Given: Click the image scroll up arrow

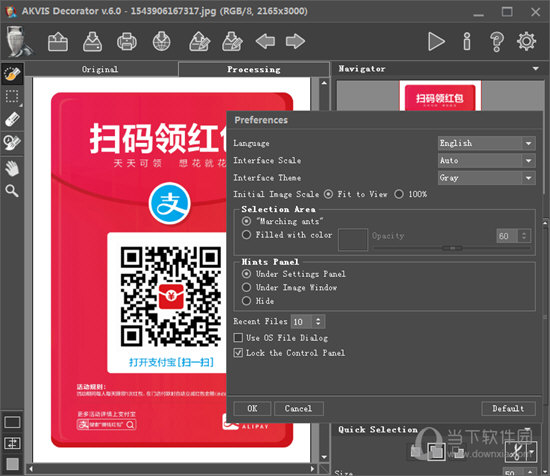Looking at the screenshot, I should 324,83.
